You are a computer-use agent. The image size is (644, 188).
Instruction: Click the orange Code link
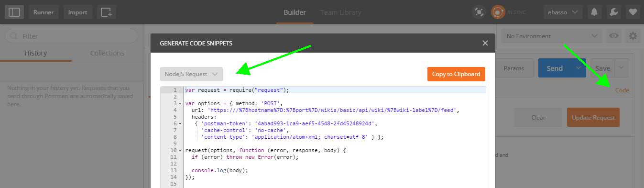622,90
